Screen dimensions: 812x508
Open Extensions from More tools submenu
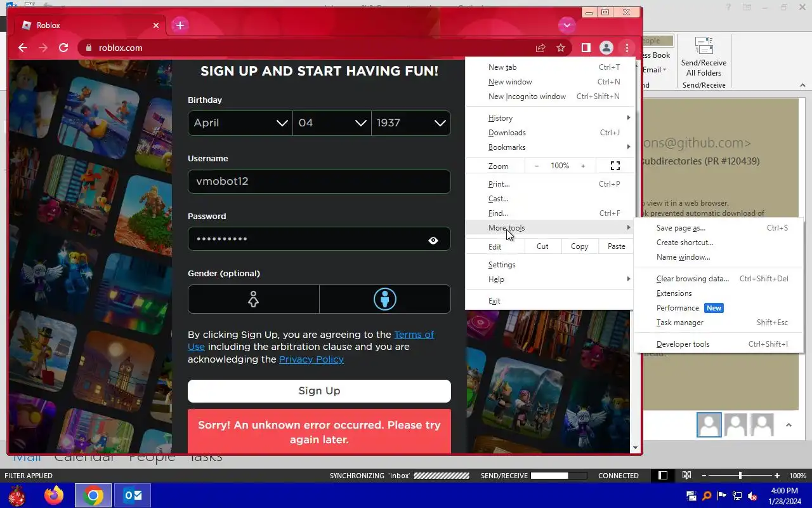(719, 293)
